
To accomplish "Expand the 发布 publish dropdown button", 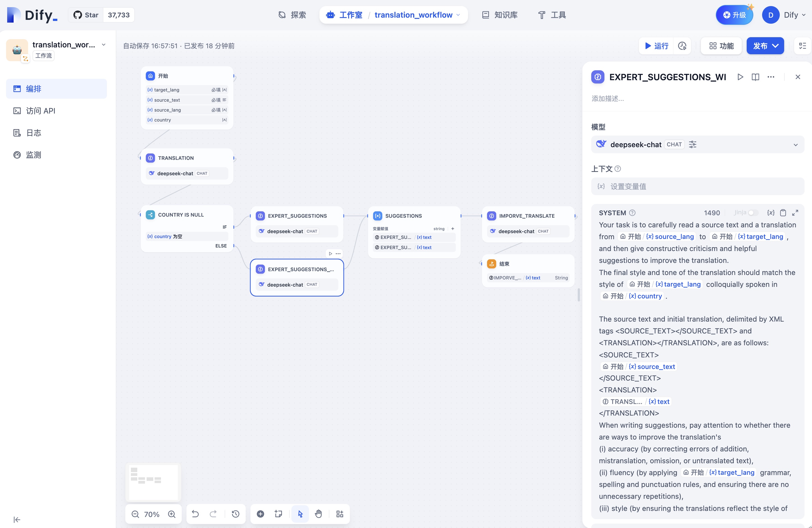I will point(765,46).
